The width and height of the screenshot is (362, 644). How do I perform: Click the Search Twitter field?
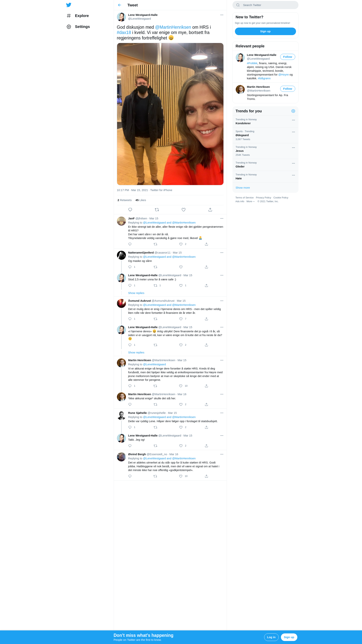[265, 5]
